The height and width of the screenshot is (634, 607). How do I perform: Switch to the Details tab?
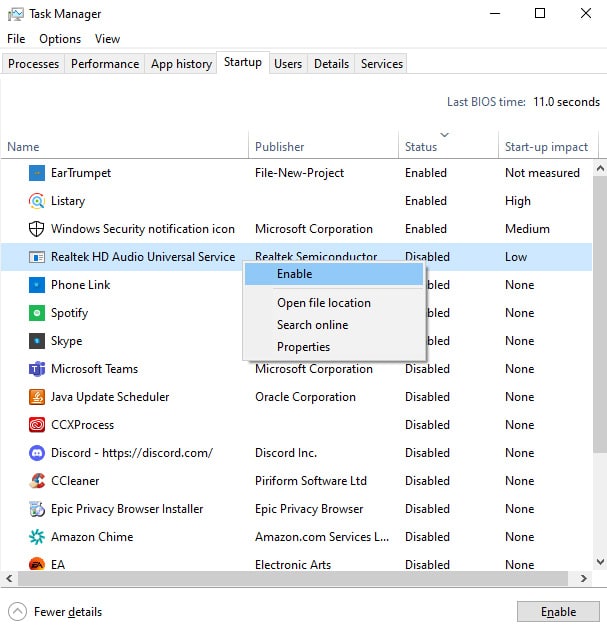[x=331, y=64]
